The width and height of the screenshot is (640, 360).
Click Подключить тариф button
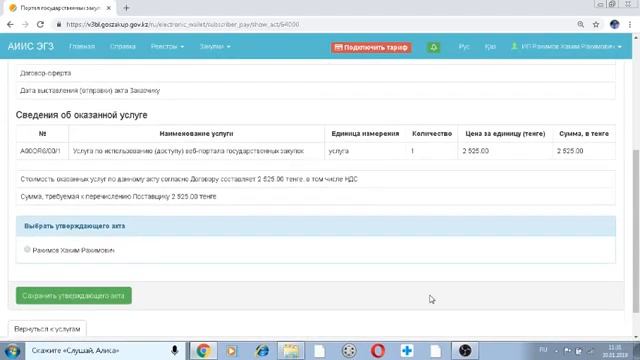pos(371,47)
